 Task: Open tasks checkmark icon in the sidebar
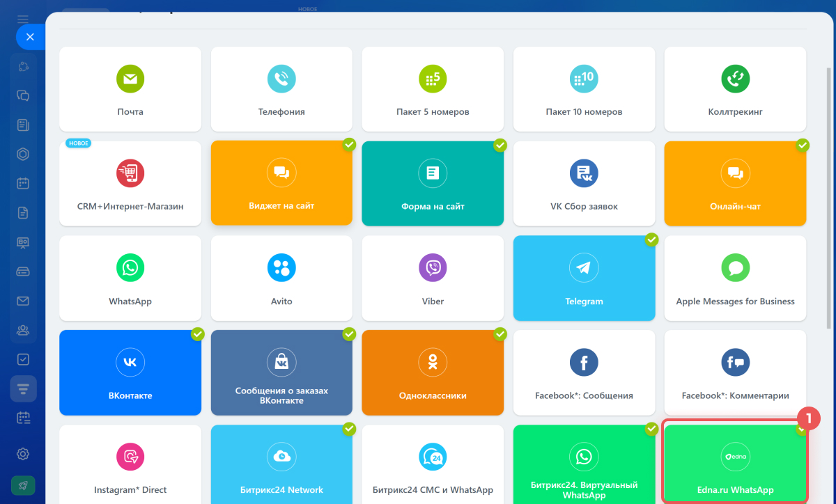[23, 359]
